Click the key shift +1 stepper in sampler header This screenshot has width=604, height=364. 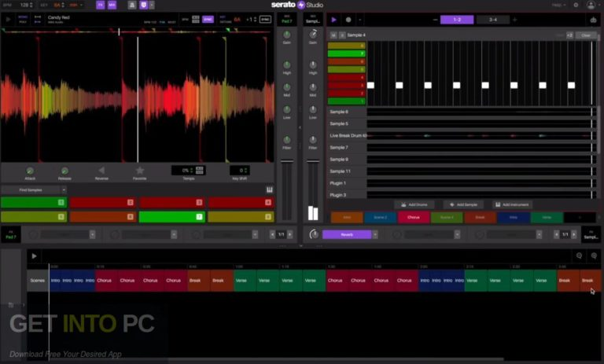click(255, 19)
